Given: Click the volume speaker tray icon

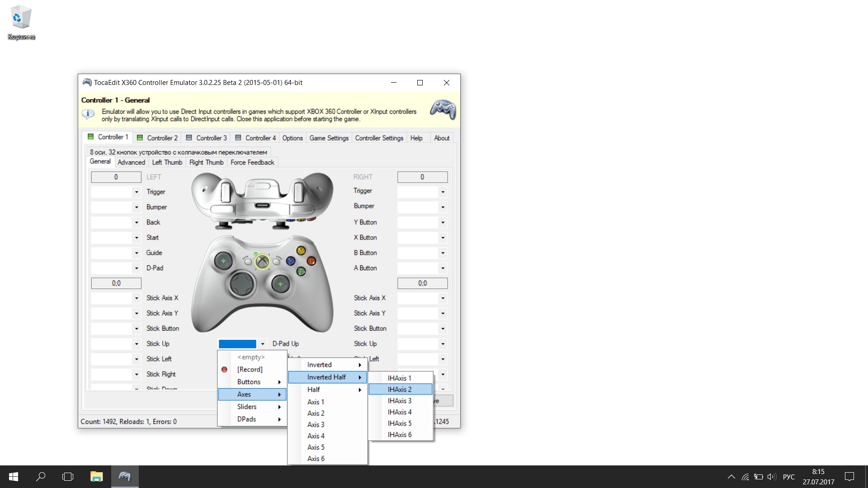Looking at the screenshot, I should pyautogui.click(x=772, y=477).
